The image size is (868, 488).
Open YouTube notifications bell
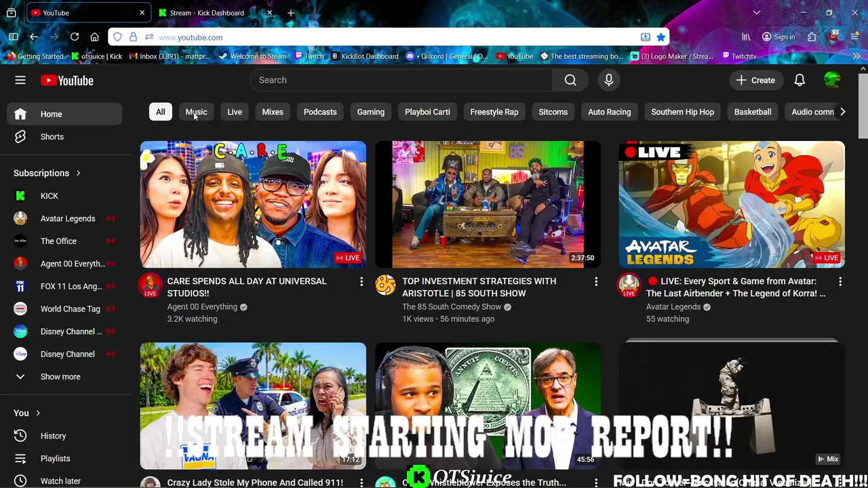[x=800, y=80]
